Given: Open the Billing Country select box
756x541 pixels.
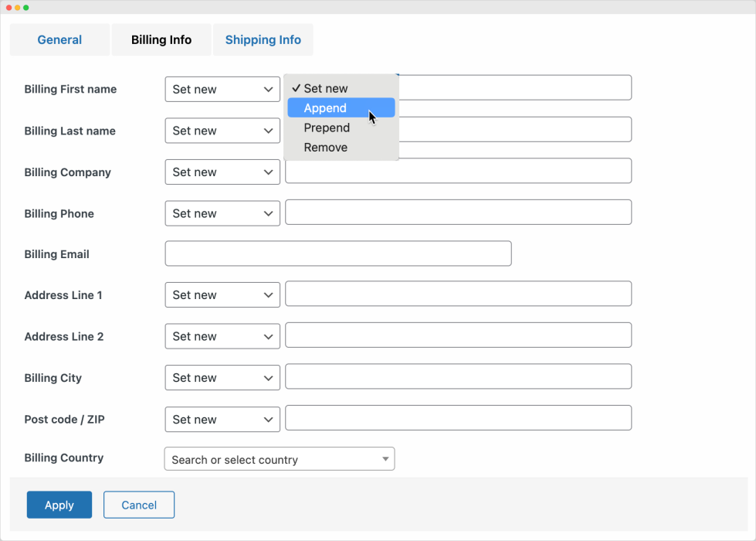Looking at the screenshot, I should click(279, 460).
